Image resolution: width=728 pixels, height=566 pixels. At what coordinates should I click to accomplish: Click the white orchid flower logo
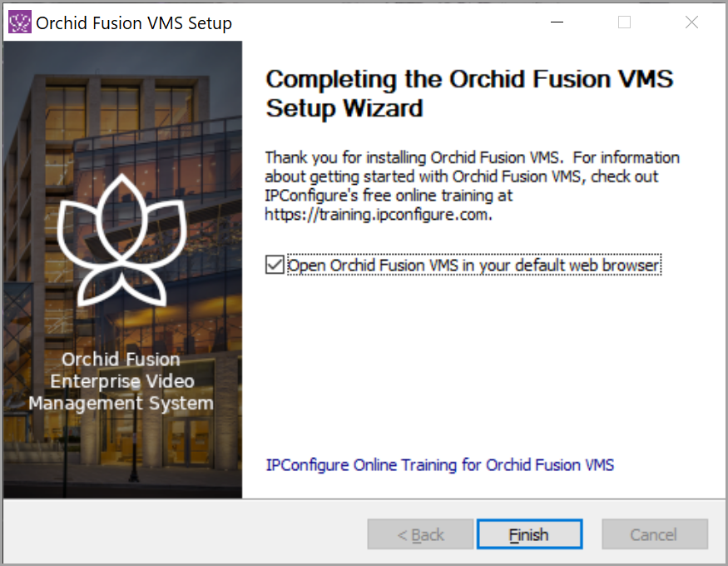(121, 240)
